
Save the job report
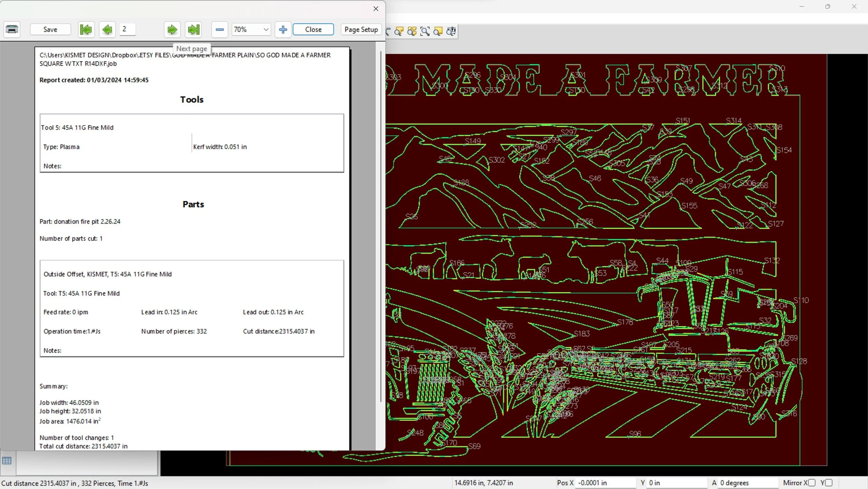50,30
